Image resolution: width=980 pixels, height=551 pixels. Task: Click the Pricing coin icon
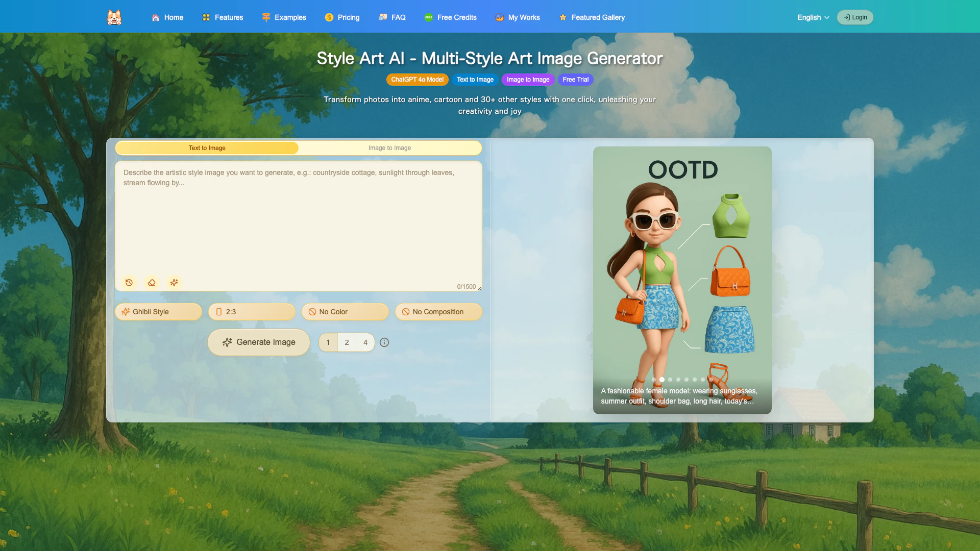click(329, 17)
